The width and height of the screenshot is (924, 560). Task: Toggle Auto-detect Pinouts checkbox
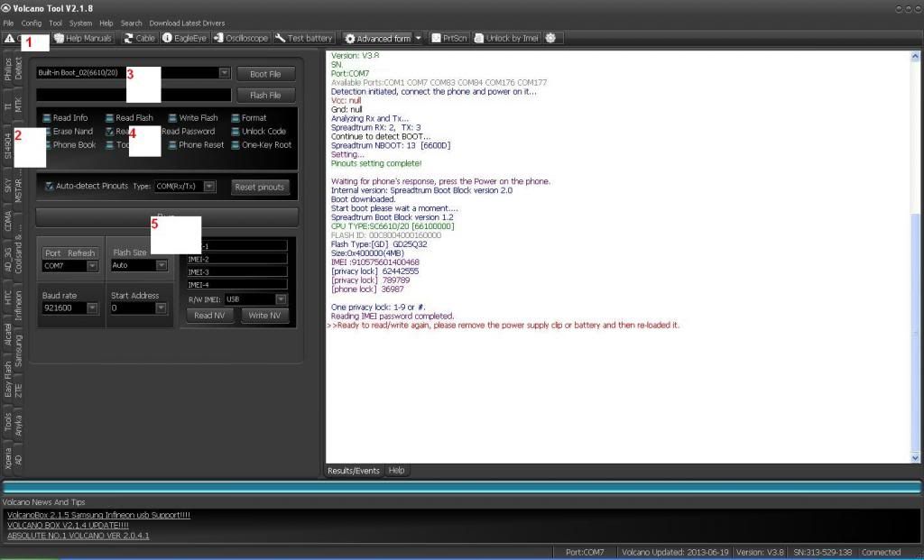pyautogui.click(x=50, y=187)
